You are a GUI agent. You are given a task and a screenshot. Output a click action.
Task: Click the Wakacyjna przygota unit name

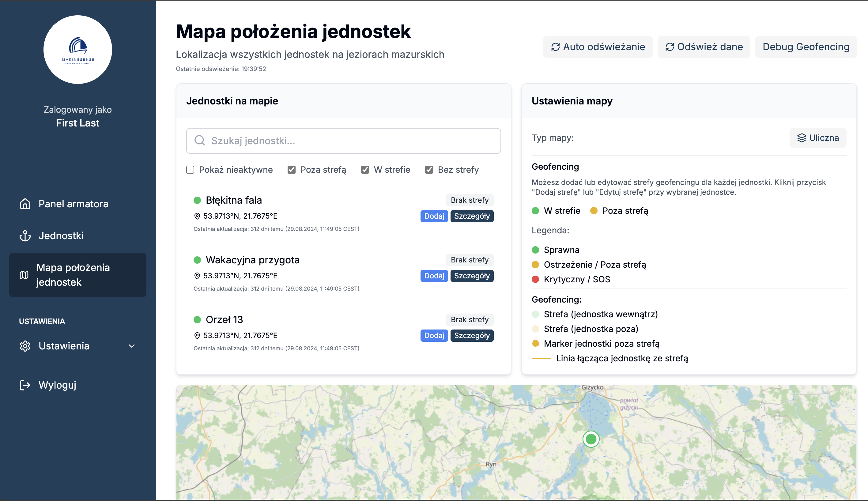point(252,260)
